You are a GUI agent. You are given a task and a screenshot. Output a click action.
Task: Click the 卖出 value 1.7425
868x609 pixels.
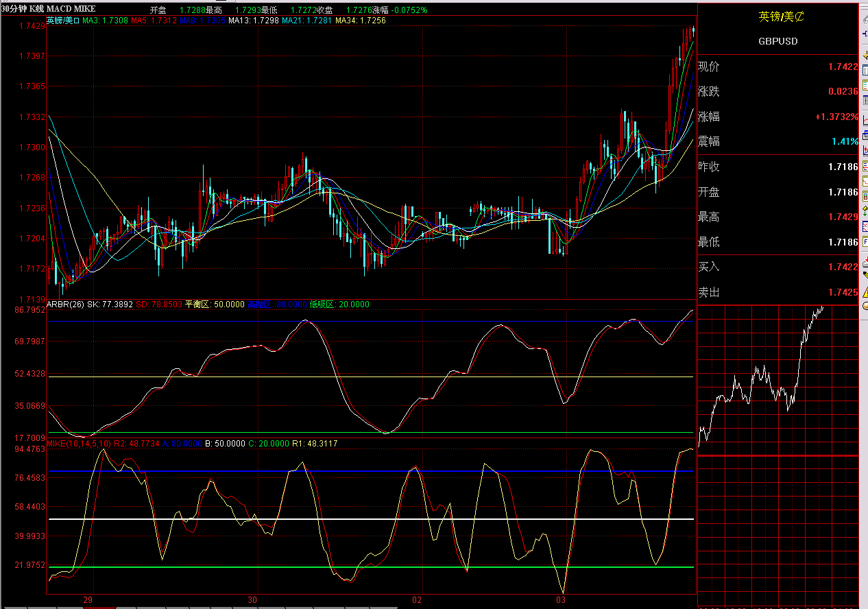[x=843, y=292]
